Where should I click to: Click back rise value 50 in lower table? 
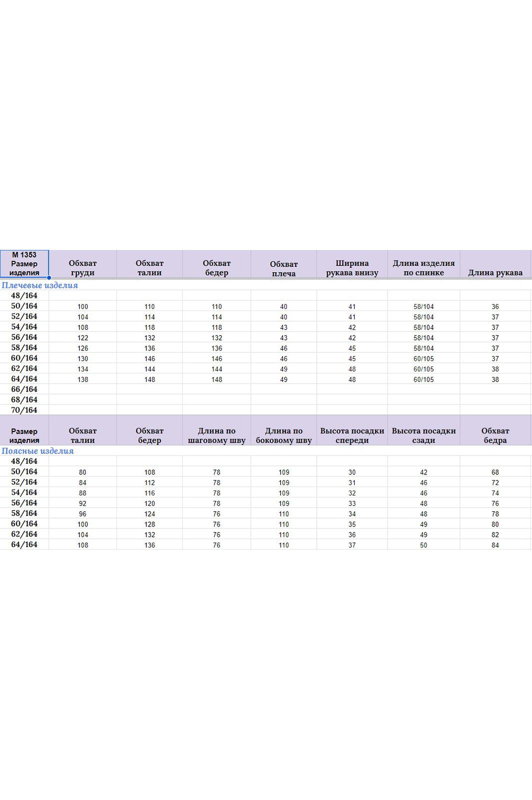tap(424, 545)
